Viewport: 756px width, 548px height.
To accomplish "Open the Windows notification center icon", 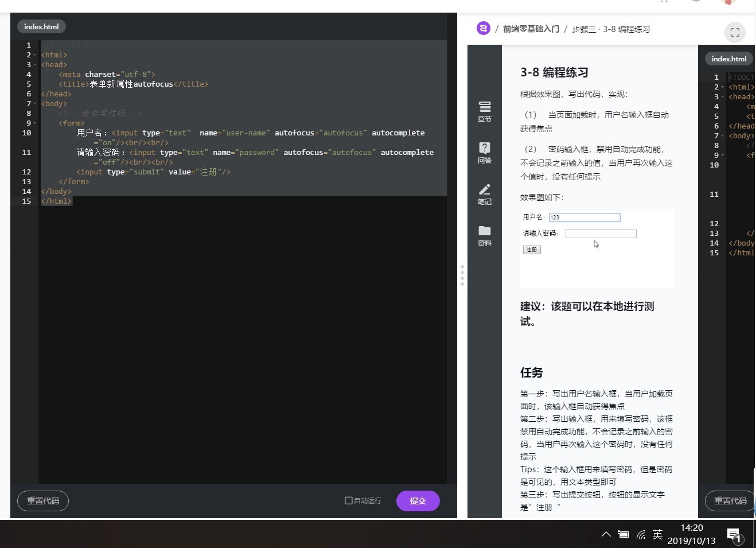I will (734, 536).
